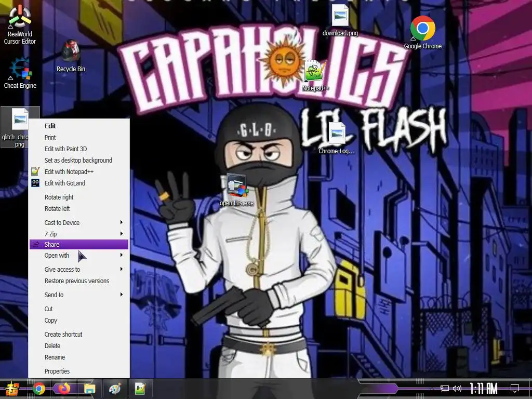The image size is (532, 399).
Task: Launch Chrome from the taskbar
Action: click(38, 389)
